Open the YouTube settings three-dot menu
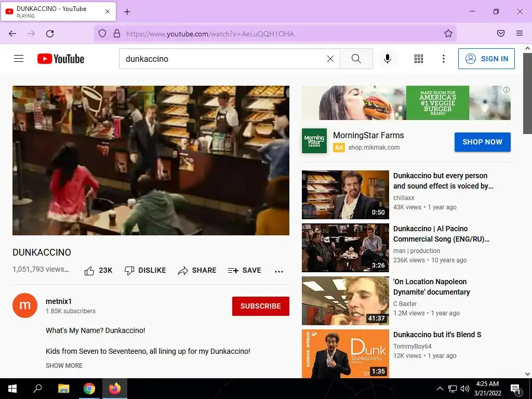Image resolution: width=532 pixels, height=399 pixels. 444,59
